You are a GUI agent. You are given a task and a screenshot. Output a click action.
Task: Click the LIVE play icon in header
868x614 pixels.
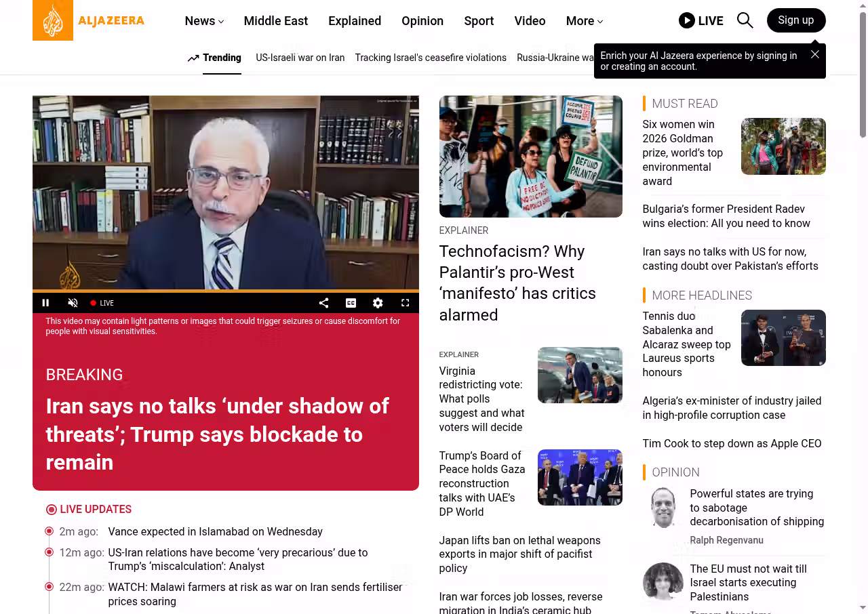coord(687,20)
